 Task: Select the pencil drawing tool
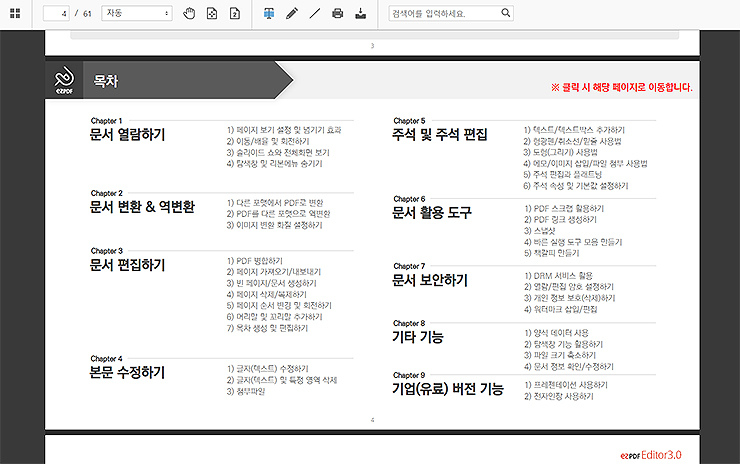(x=292, y=13)
